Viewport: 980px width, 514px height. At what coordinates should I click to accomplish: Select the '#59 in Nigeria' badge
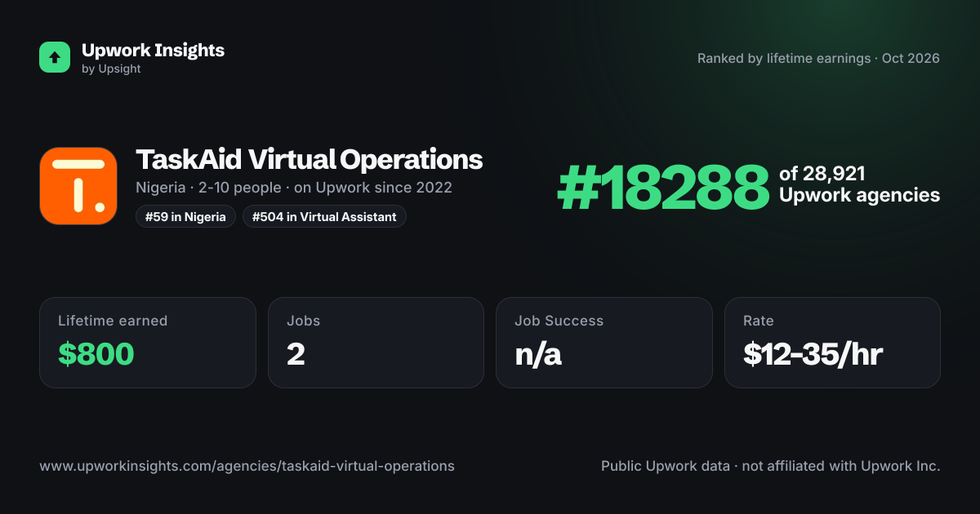pyautogui.click(x=185, y=216)
